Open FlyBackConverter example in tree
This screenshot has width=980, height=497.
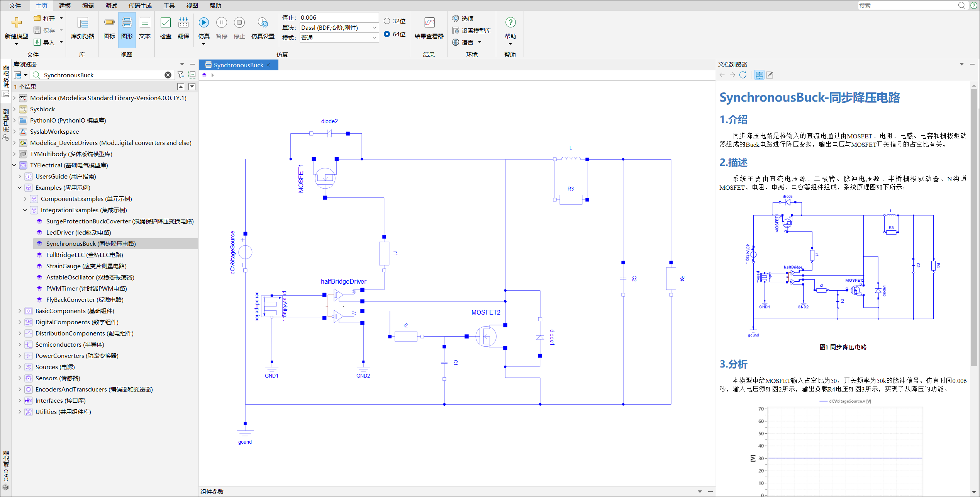pos(85,300)
